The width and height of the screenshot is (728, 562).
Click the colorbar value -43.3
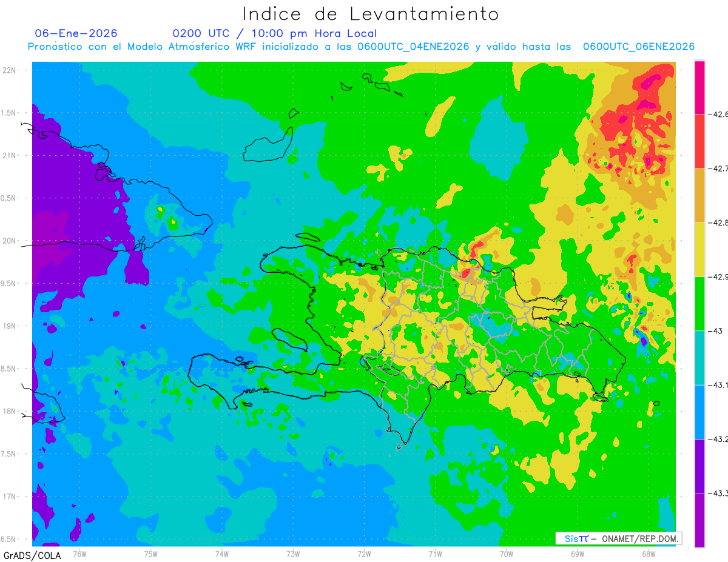(x=719, y=493)
